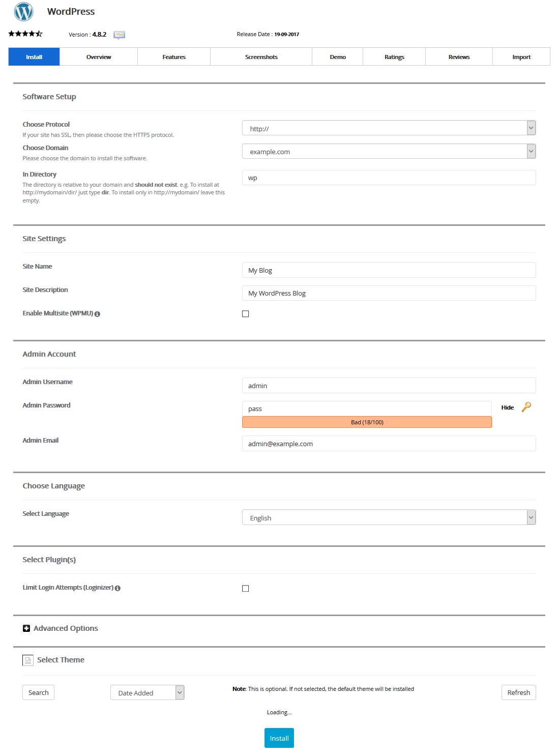Image resolution: width=558 pixels, height=756 pixels.
Task: Open the Import tab
Action: (521, 56)
